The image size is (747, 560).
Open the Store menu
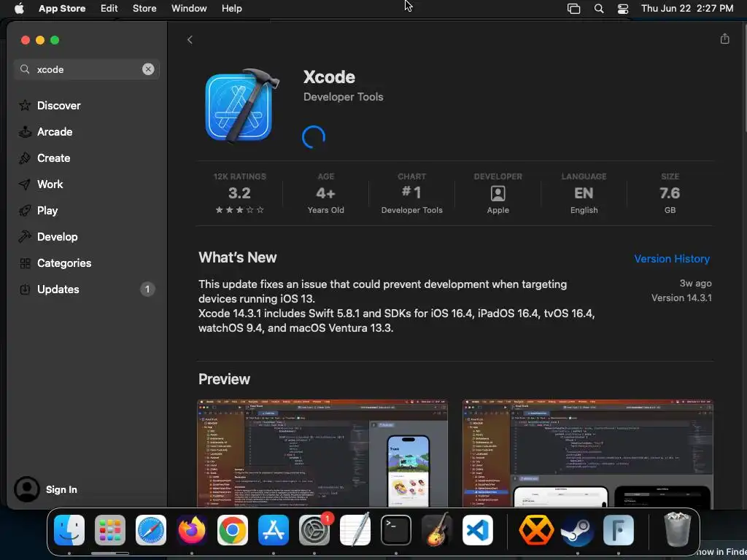(144, 8)
